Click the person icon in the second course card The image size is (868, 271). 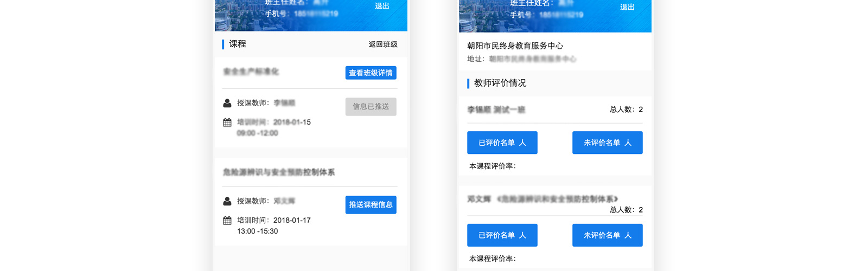pyautogui.click(x=227, y=201)
